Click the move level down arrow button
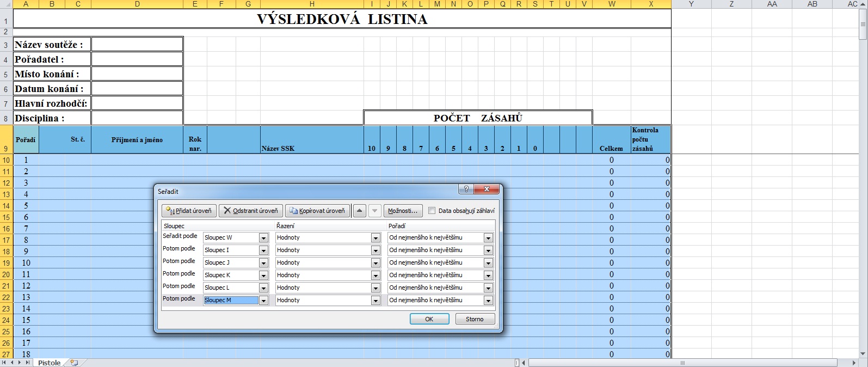The image size is (868, 367). 374,211
